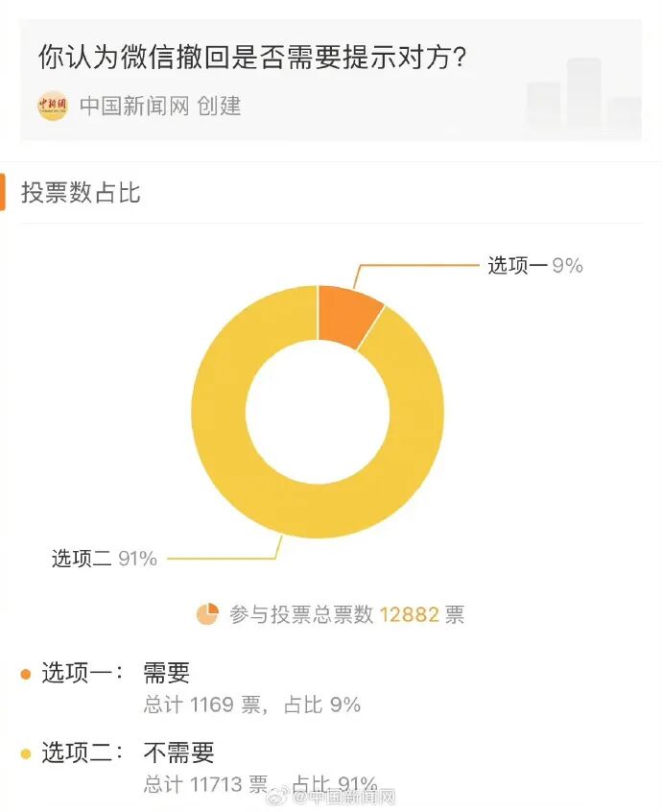Click the total vote count 12882
The image size is (662, 812).
pyautogui.click(x=410, y=614)
